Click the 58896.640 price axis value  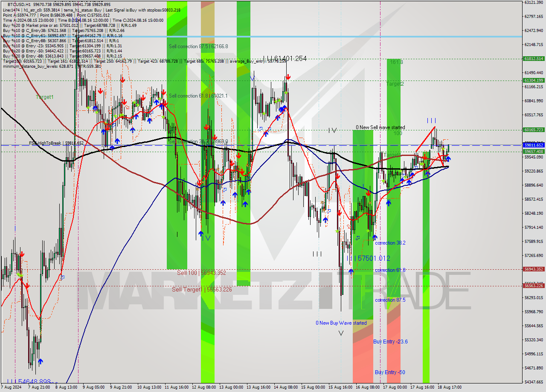pyautogui.click(x=534, y=185)
